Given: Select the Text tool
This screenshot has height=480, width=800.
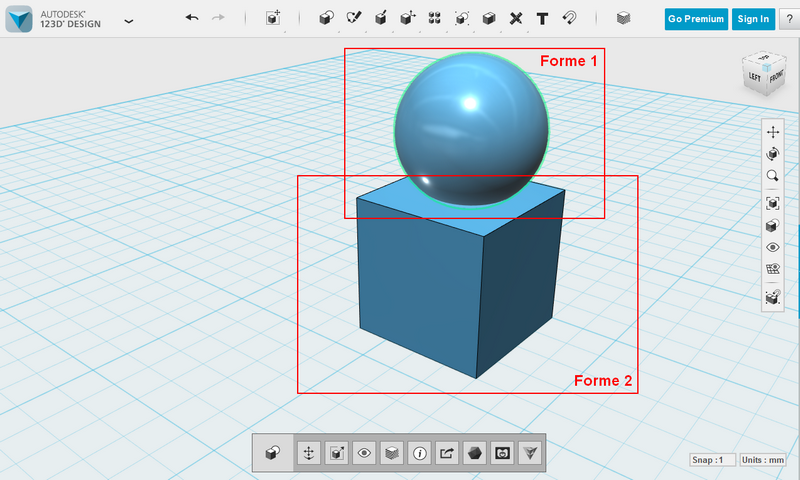Looking at the screenshot, I should pyautogui.click(x=542, y=19).
